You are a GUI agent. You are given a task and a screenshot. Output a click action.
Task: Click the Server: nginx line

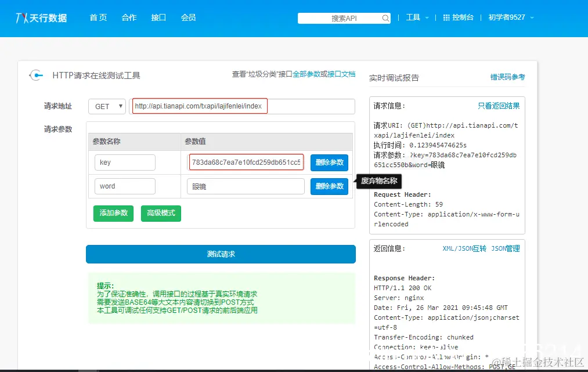399,298
